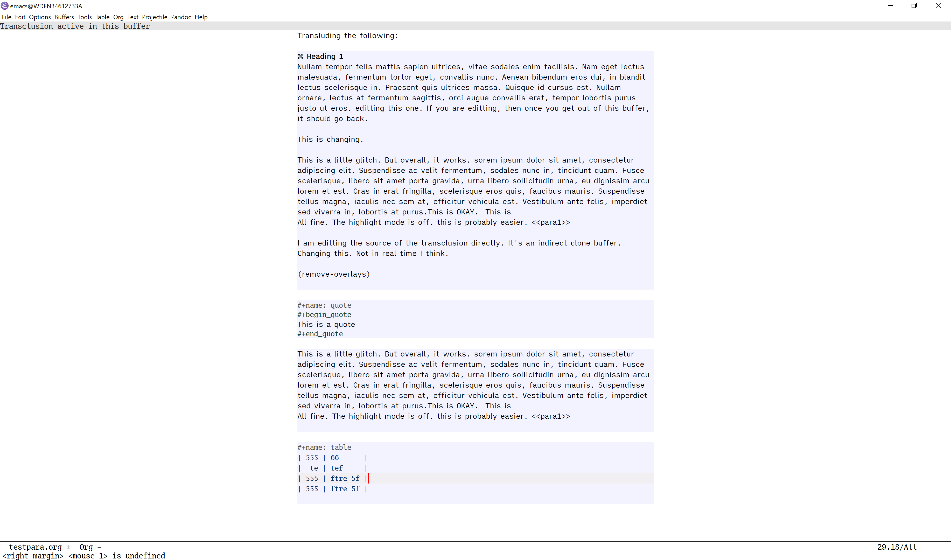The image size is (951, 560).
Task: Click the dash indicator after Org
Action: point(99,547)
